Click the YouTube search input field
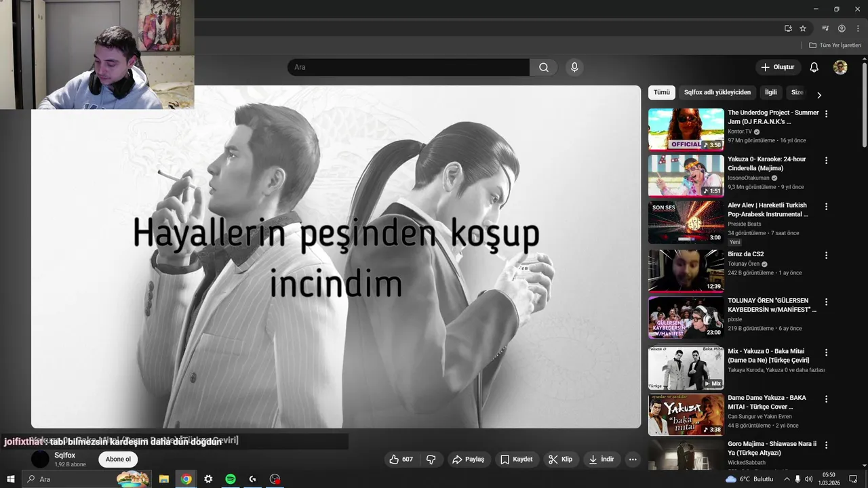 (408, 67)
